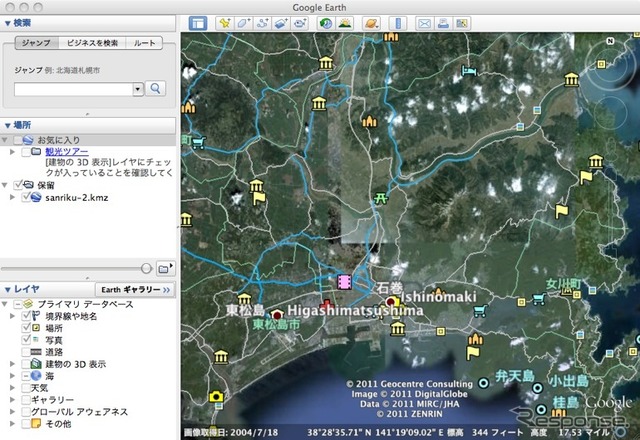Switch to ルート tab
640x440 pixels.
coord(144,43)
